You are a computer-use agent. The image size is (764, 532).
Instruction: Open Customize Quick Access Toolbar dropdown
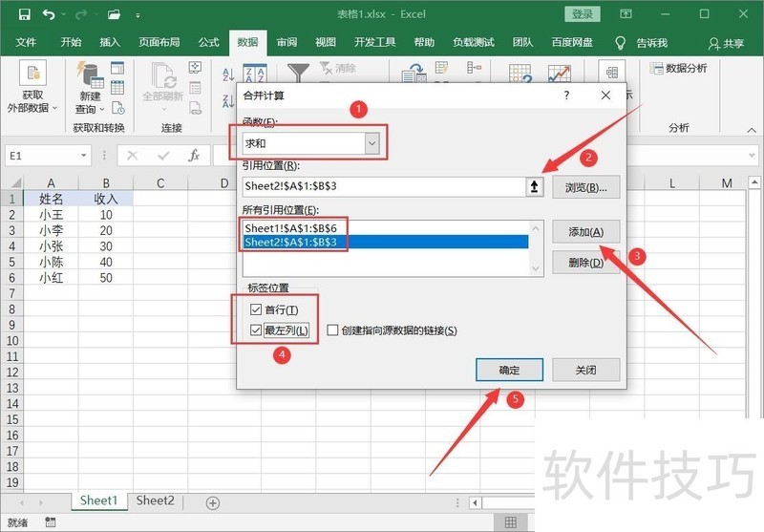(x=138, y=15)
